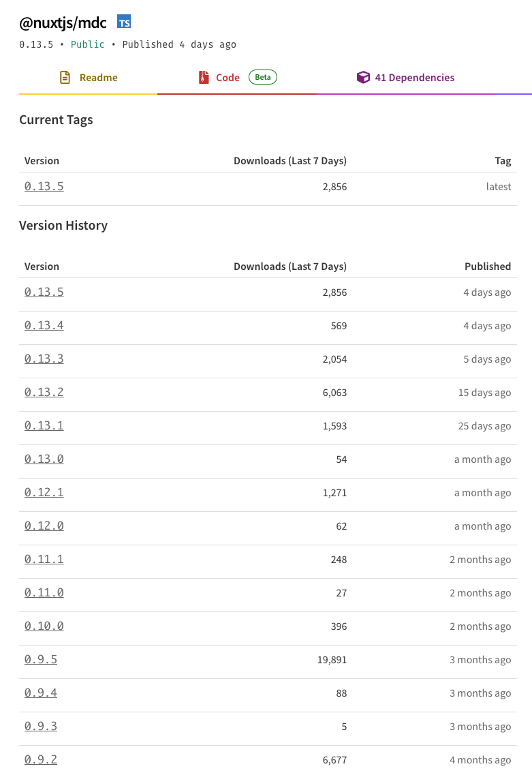Viewport: 532px width, 773px height.
Task: Go to version 0.13.2
Action: point(44,392)
